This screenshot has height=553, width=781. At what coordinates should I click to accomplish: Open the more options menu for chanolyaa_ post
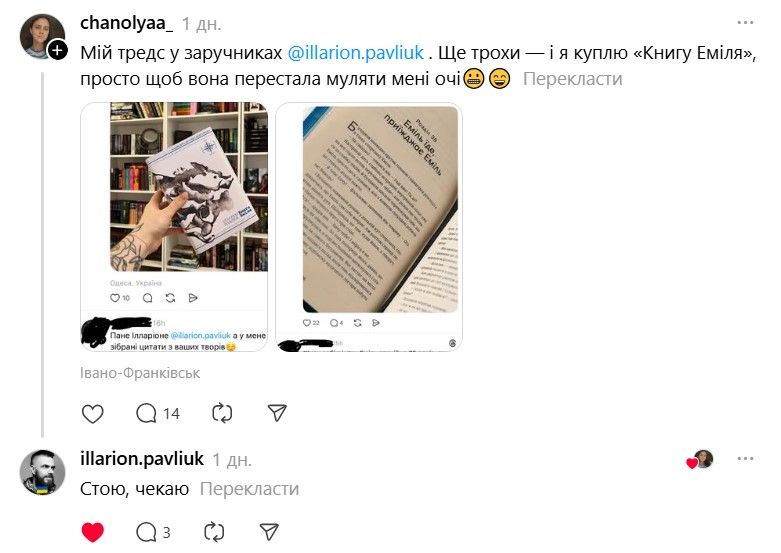[745, 23]
